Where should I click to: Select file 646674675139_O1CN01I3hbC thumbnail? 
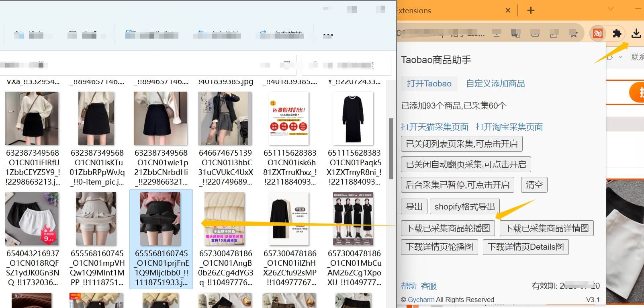pos(225,118)
